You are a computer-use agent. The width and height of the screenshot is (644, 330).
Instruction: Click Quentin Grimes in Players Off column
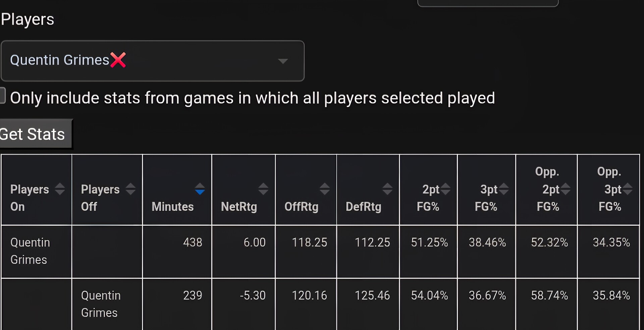coord(101,304)
